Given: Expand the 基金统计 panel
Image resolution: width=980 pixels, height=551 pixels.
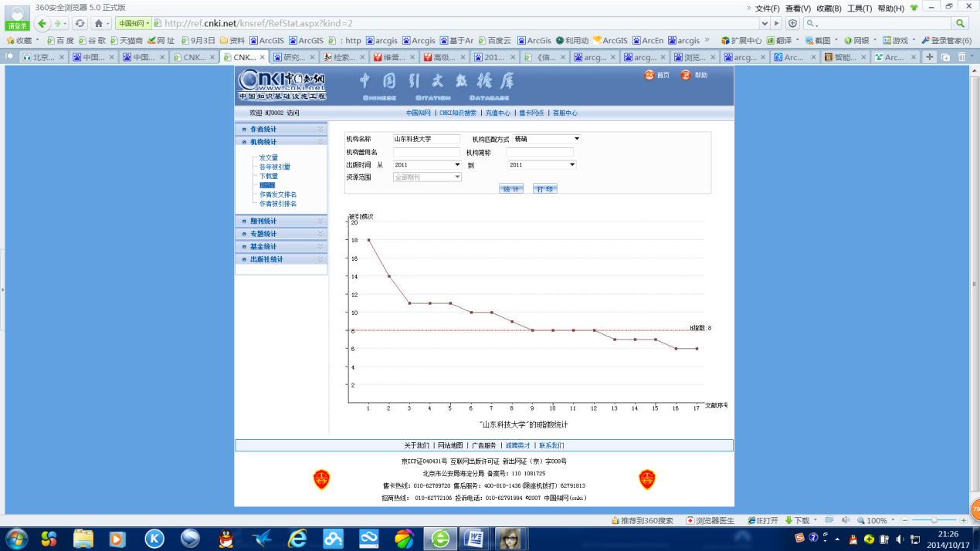Looking at the screenshot, I should coord(281,247).
